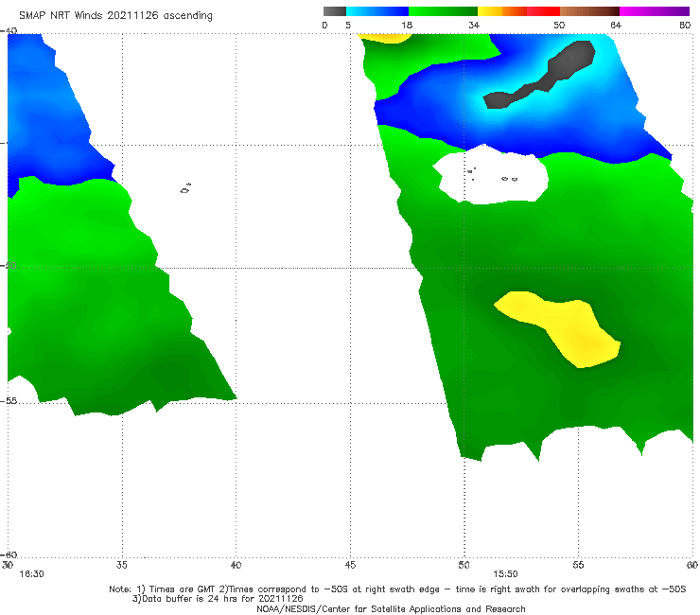Viewport: 700px width, 615px height.
Task: Click the "18" label under the color bar
Action: click(407, 26)
